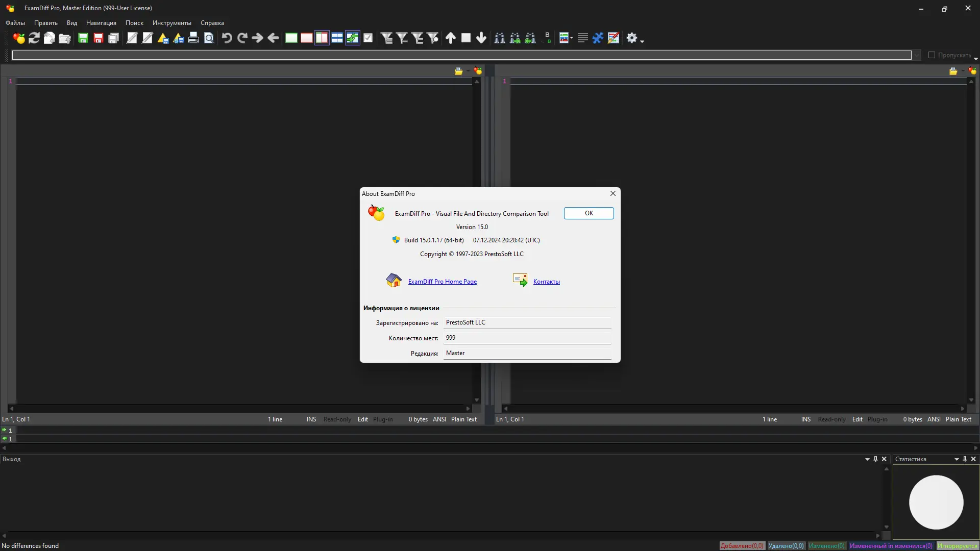This screenshot has height=551, width=980.
Task: Click the Добавлено color legend swatch
Action: coord(742,546)
